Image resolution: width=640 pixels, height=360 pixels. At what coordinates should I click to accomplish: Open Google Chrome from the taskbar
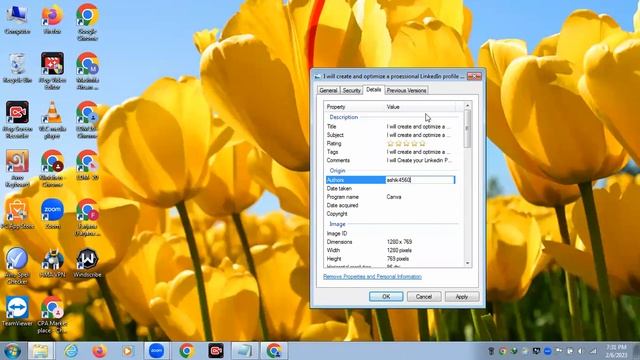[187, 351]
